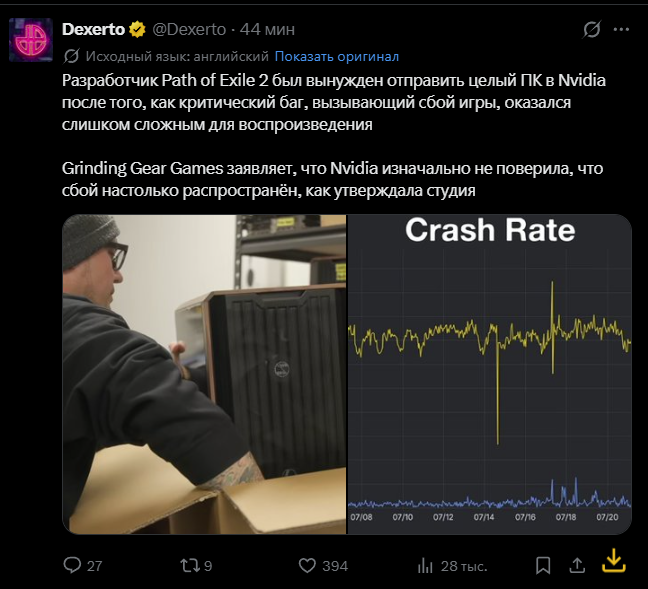This screenshot has width=648, height=589.
Task: Click the Dexerto display name
Action: pos(93,30)
